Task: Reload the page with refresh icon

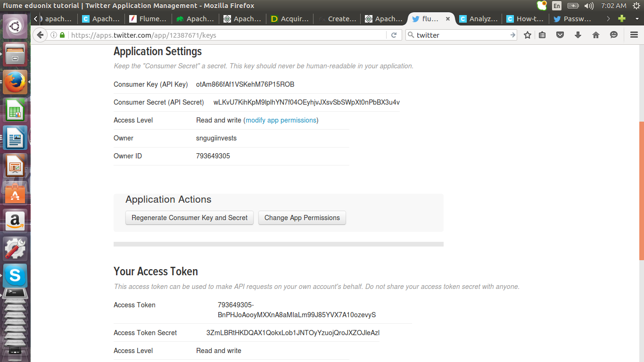Action: click(394, 35)
